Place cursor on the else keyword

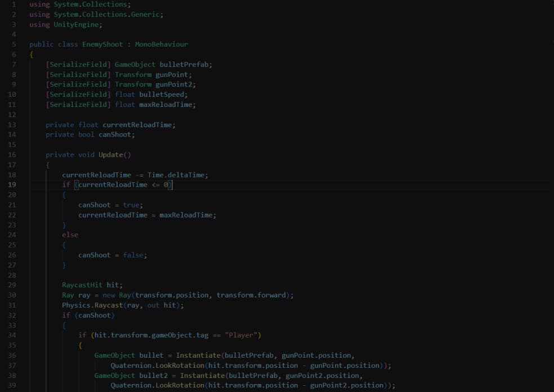(x=70, y=235)
